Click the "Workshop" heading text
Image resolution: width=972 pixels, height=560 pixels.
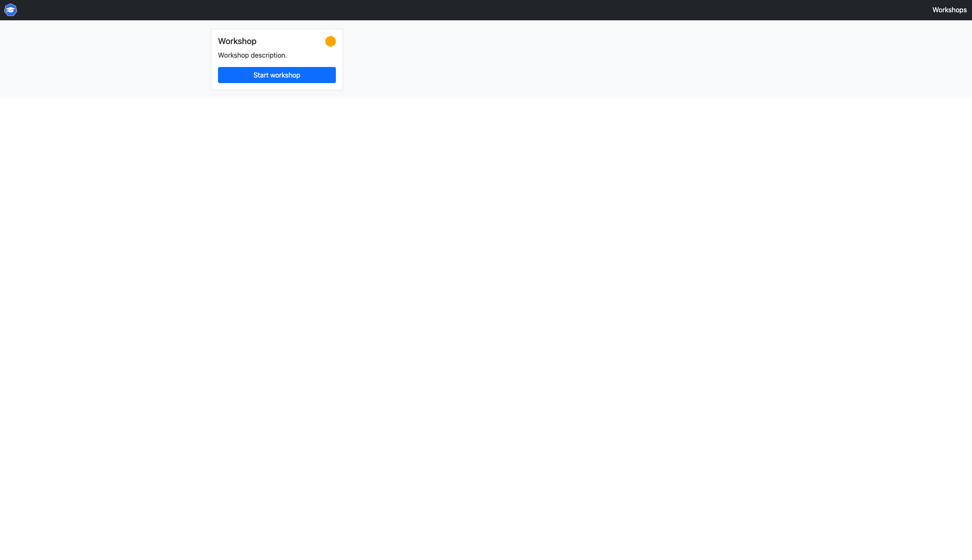point(237,41)
